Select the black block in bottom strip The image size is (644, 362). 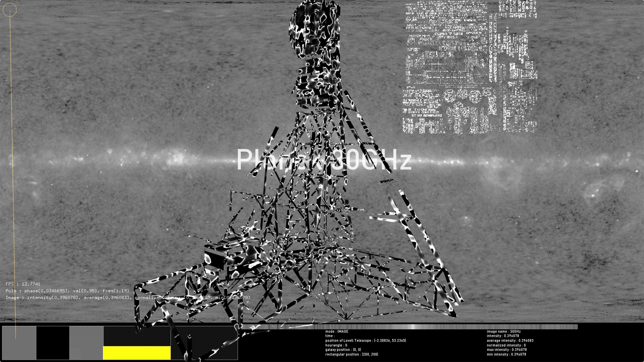53,343
